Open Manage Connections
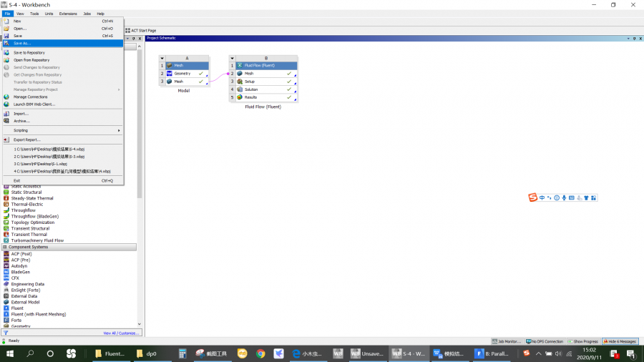Image resolution: width=644 pixels, height=362 pixels. (63, 97)
